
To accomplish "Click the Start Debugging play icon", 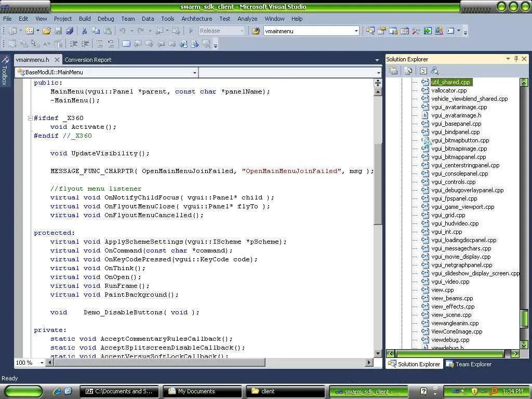I will point(191,31).
